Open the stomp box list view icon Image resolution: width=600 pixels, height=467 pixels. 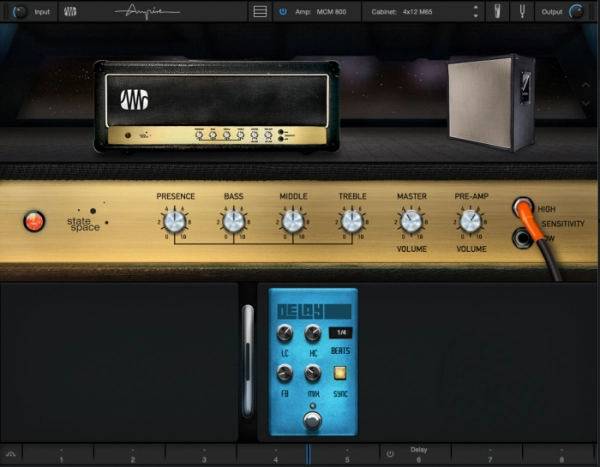260,12
